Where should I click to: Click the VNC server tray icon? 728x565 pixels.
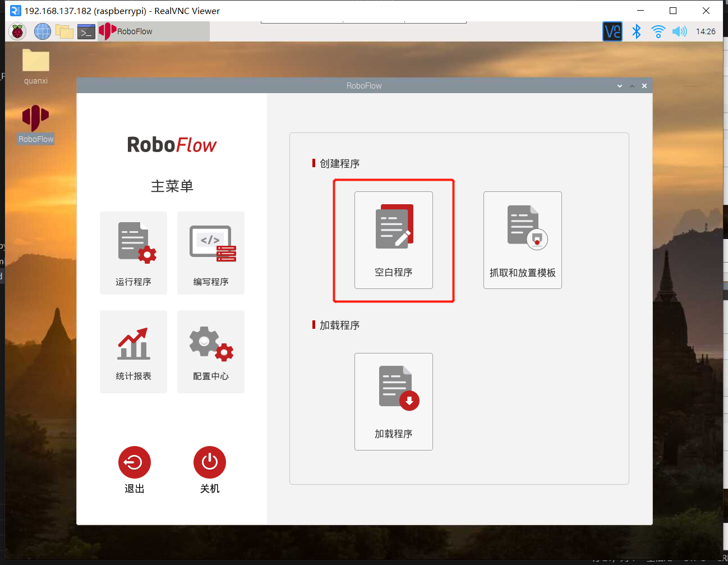[x=612, y=31]
